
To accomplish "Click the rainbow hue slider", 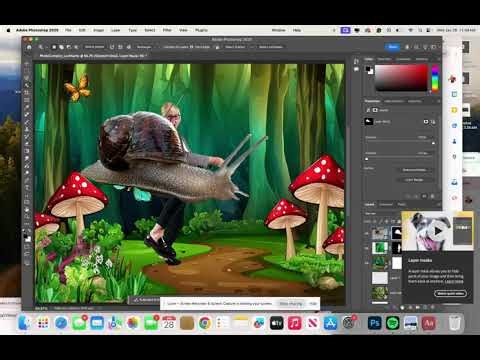I will click(x=435, y=78).
